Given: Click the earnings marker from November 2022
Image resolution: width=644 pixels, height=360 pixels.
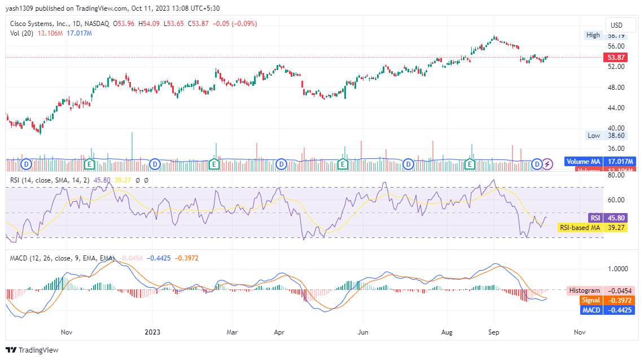Looking at the screenshot, I should point(89,164).
